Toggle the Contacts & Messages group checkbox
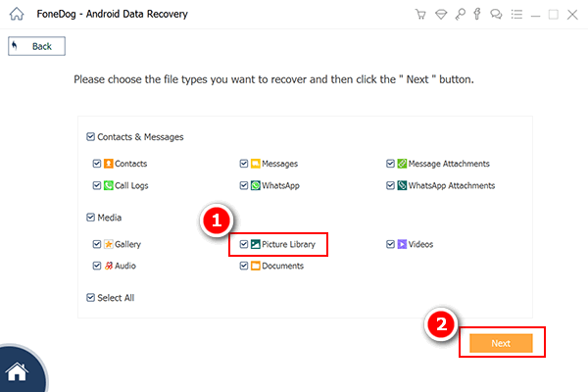The image size is (588, 392). [90, 137]
